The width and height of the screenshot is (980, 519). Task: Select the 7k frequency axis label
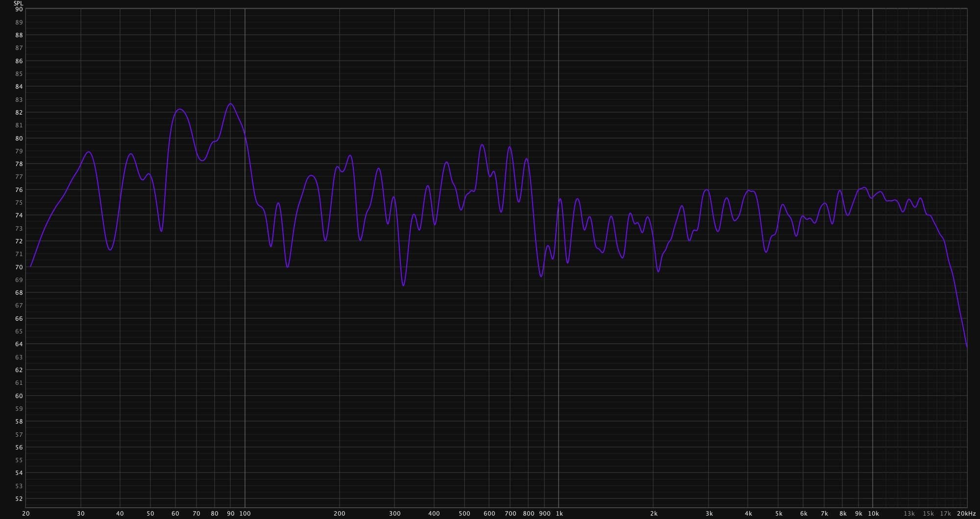[825, 514]
